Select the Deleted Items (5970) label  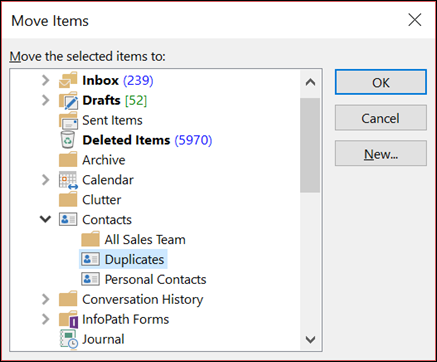point(147,140)
